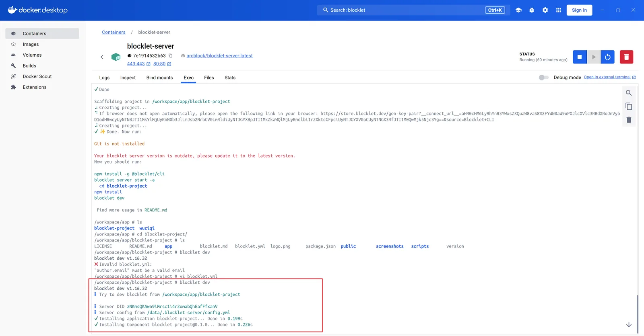The image size is (644, 336).
Task: Click the search magnifier icon in header
Action: pos(326,10)
